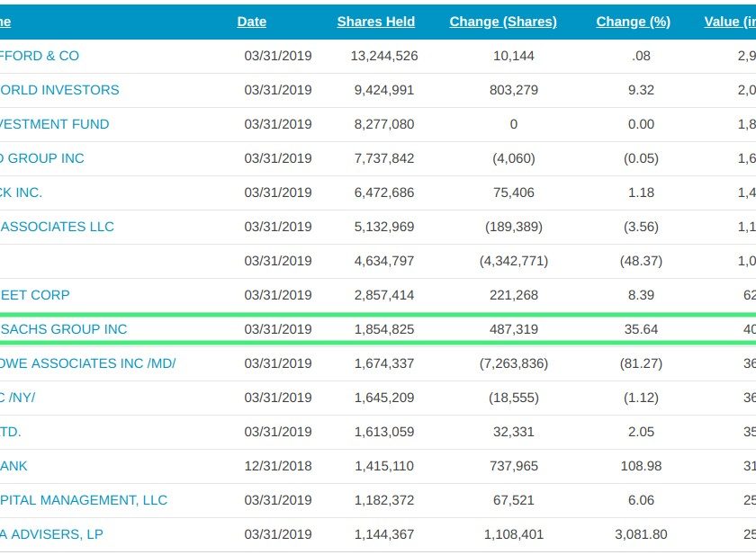Select percent change value 9.32
756x555 pixels.
tap(641, 90)
